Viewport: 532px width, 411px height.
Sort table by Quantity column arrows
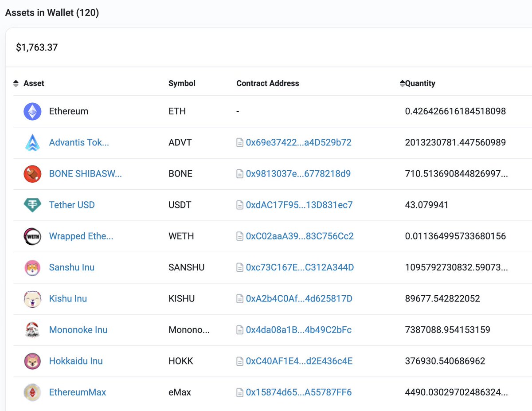402,83
